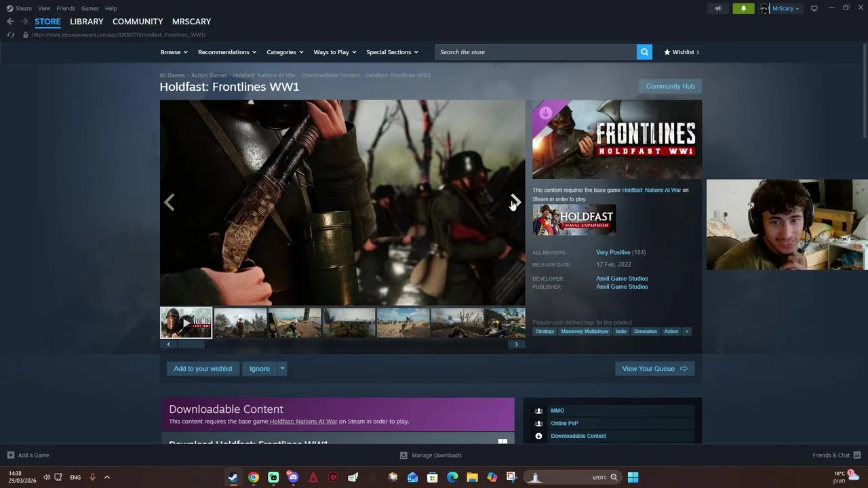Viewport: 868px width, 488px height.
Task: Open the Very Positive reviews link
Action: click(613, 252)
